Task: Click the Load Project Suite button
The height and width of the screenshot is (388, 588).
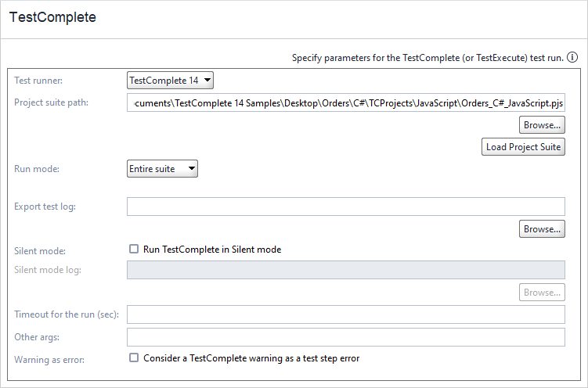Action: [x=523, y=146]
